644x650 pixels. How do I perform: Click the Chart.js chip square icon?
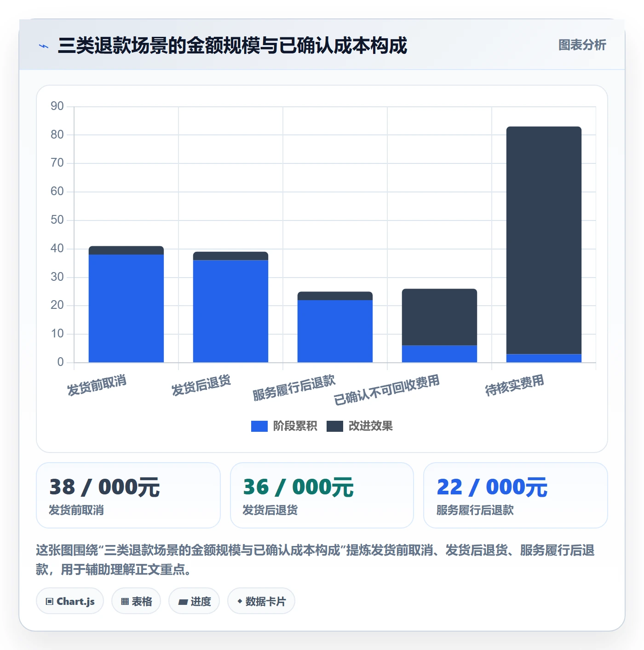[50, 602]
